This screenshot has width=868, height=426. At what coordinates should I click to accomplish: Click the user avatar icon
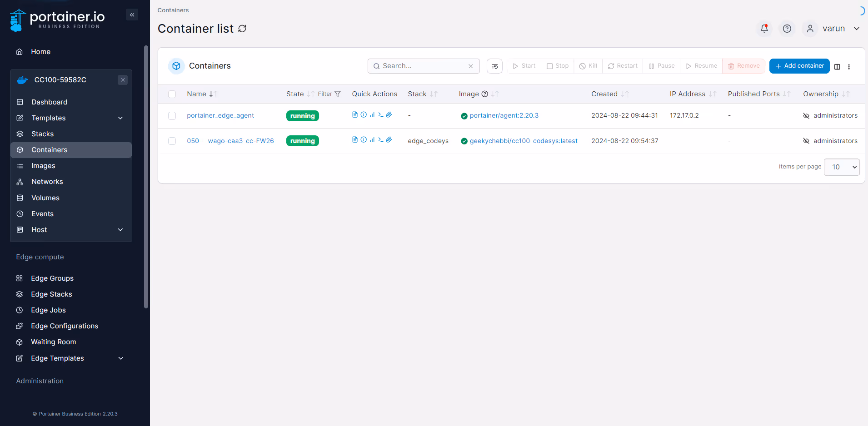[x=810, y=29]
